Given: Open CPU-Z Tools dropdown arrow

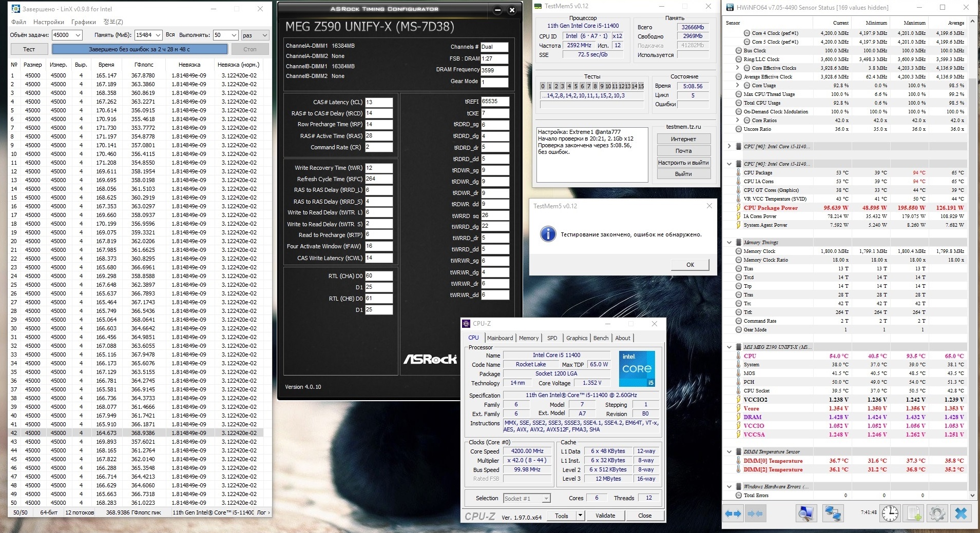Looking at the screenshot, I should tap(580, 516).
